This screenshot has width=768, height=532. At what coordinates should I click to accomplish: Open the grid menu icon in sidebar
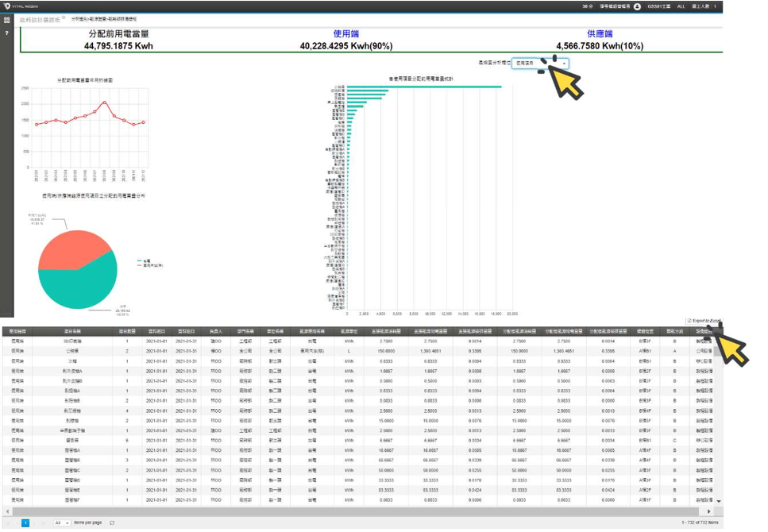pyautogui.click(x=6, y=19)
